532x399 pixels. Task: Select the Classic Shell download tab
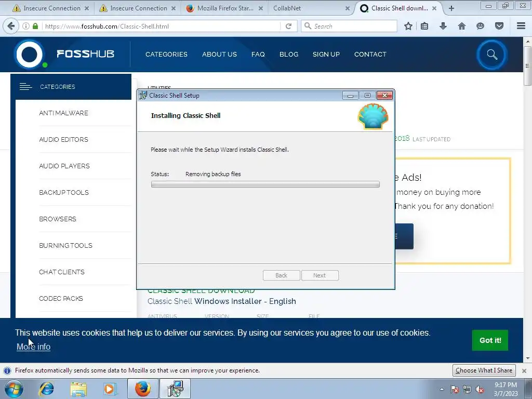coord(400,8)
